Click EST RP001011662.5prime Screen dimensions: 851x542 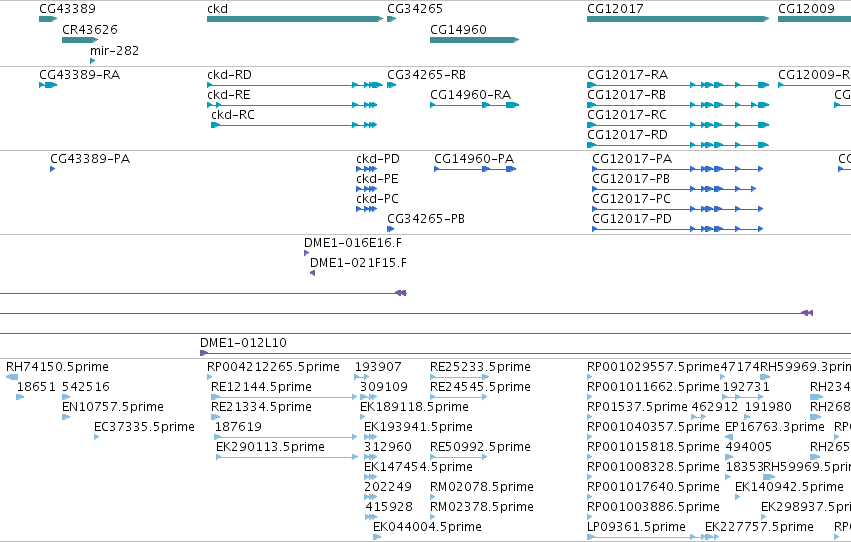pos(589,397)
